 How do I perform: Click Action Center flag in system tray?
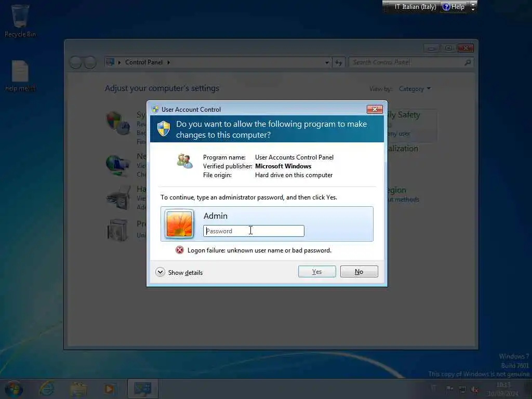pos(449,389)
